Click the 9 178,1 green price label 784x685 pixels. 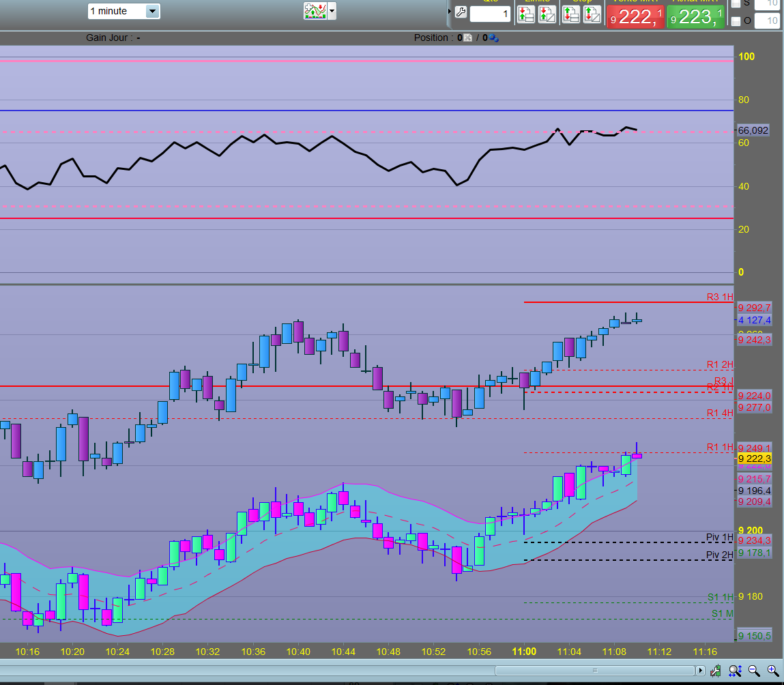[x=755, y=553]
